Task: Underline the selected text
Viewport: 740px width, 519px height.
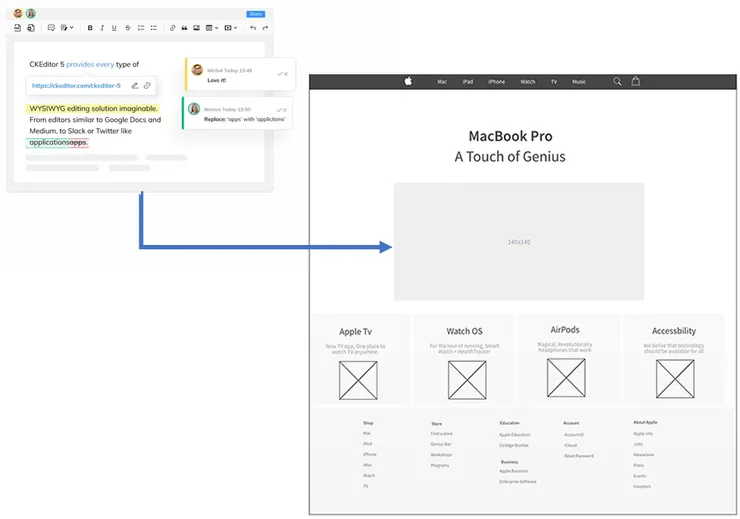Action: coord(114,28)
